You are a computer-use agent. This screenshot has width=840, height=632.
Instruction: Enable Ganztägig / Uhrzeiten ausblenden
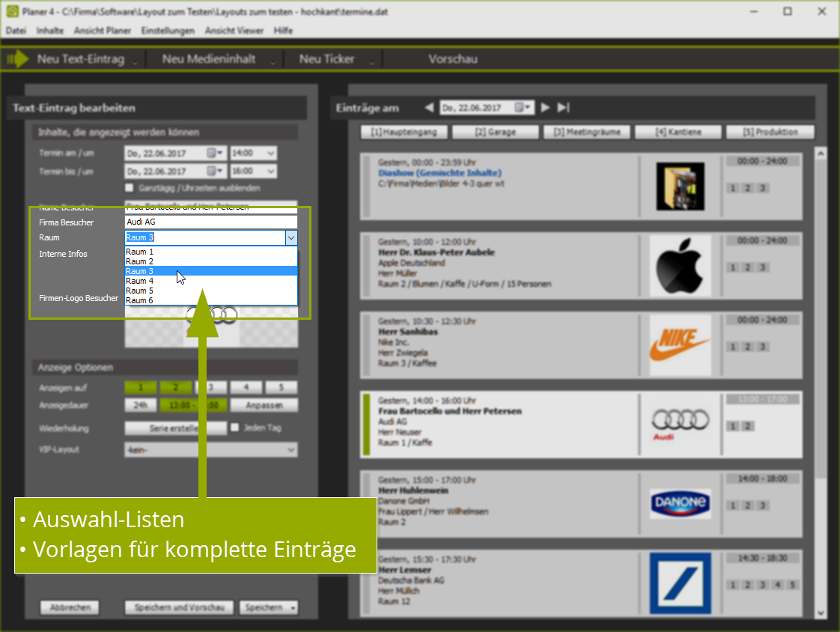pyautogui.click(x=129, y=188)
